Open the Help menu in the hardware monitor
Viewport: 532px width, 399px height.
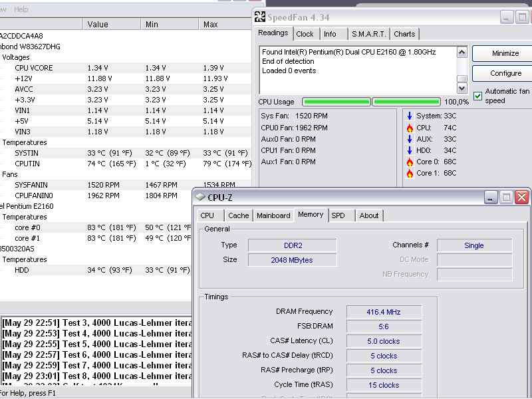click(21, 9)
